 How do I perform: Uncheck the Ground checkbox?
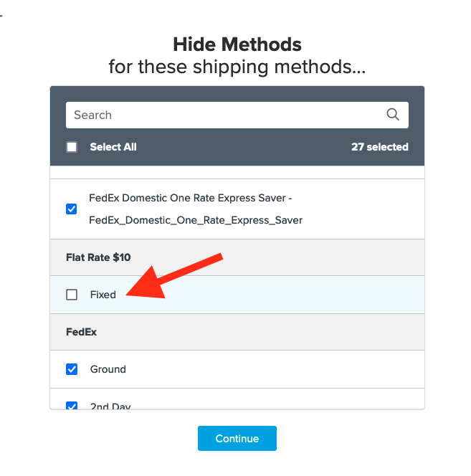[x=72, y=369]
